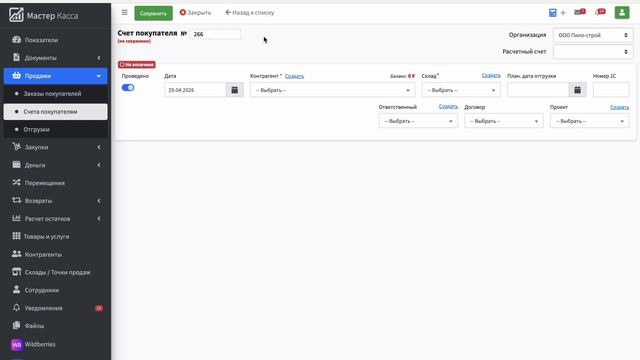The height and width of the screenshot is (360, 640).
Task: Click the Контрагенты people icon
Action: click(16, 254)
